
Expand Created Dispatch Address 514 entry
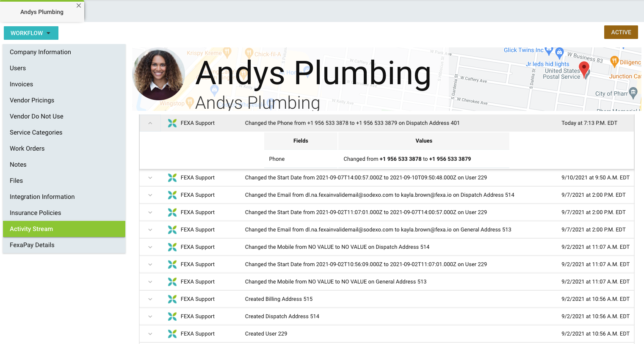tap(150, 316)
